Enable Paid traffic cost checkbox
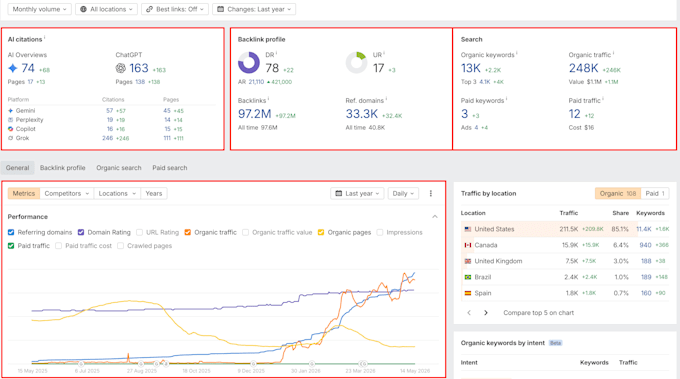Viewport: 680px width, 379px height. tap(59, 246)
